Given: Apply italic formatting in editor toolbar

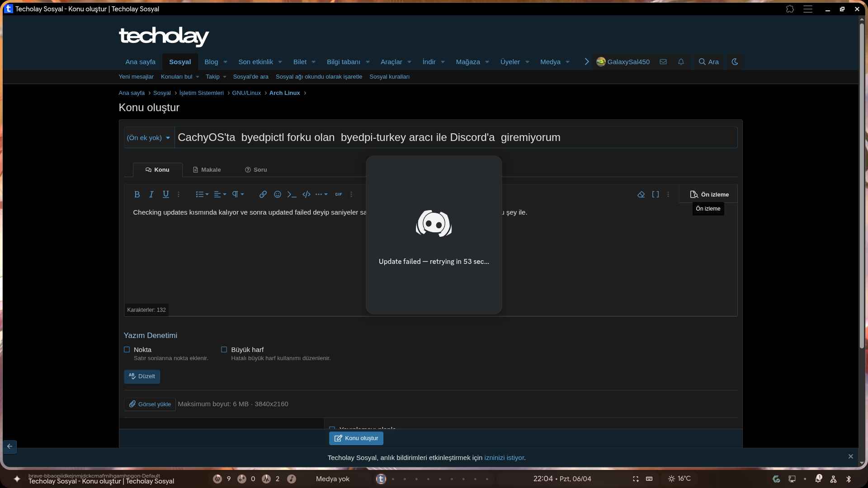Looking at the screenshot, I should [151, 194].
